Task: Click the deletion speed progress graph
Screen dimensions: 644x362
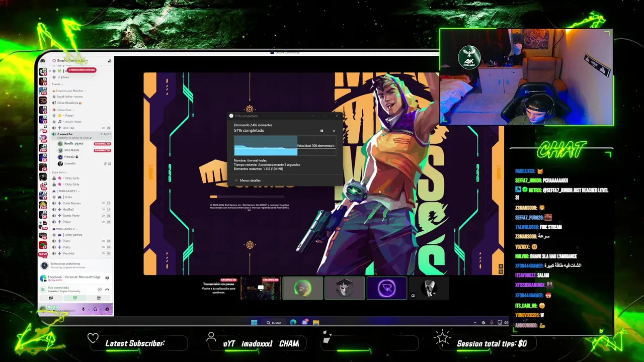Action: pyautogui.click(x=285, y=145)
